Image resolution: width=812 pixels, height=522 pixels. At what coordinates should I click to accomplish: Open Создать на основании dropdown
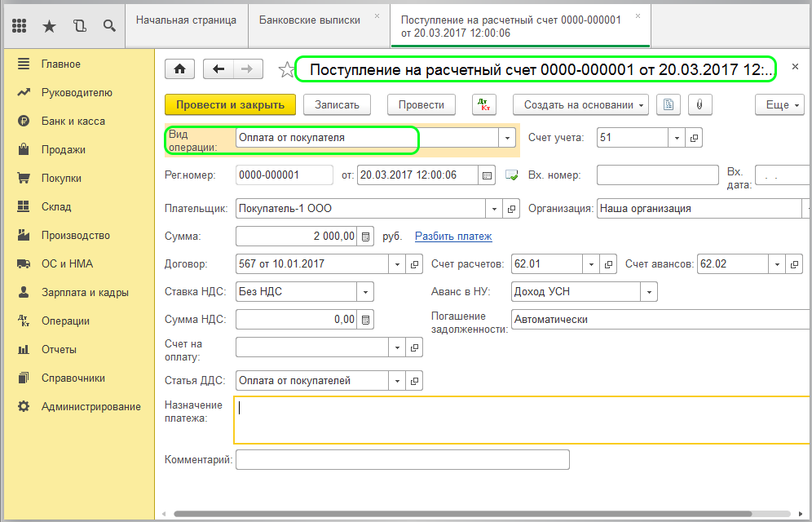[x=580, y=104]
